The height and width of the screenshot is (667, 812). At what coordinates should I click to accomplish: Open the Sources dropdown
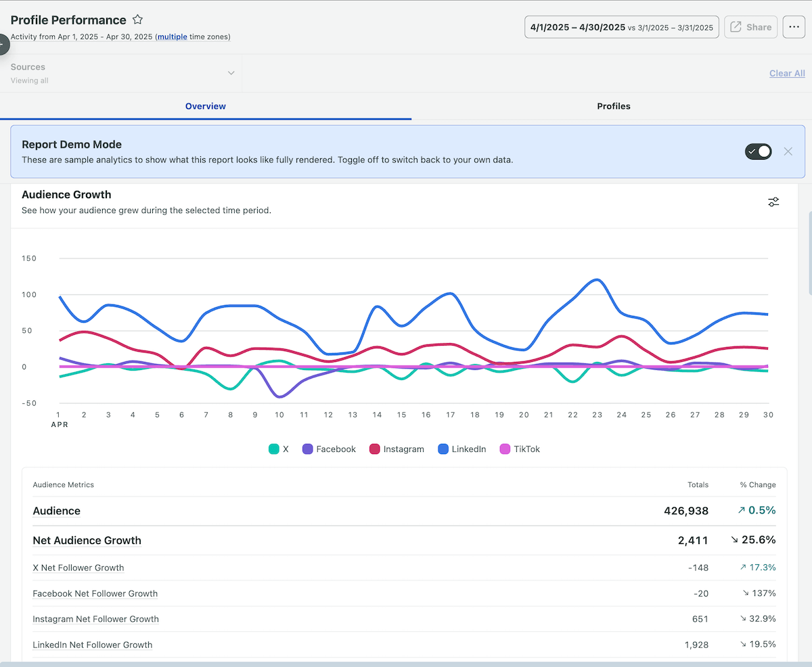(231, 72)
